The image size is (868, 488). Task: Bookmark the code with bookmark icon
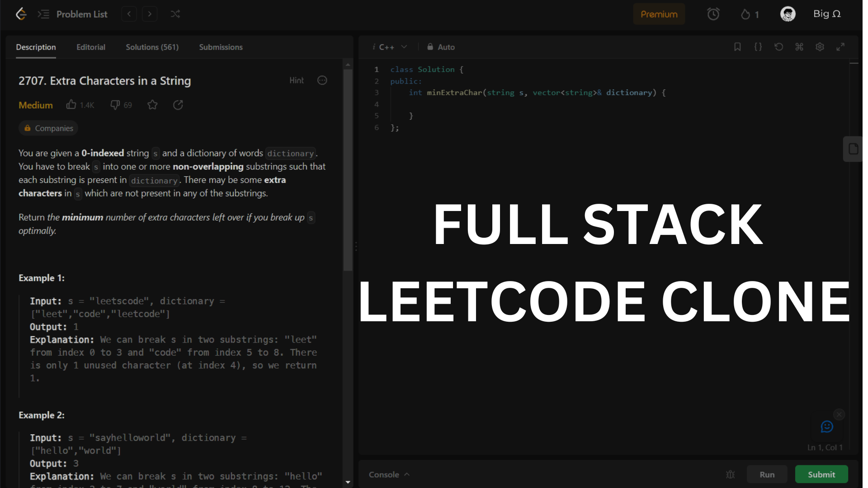pyautogui.click(x=737, y=47)
